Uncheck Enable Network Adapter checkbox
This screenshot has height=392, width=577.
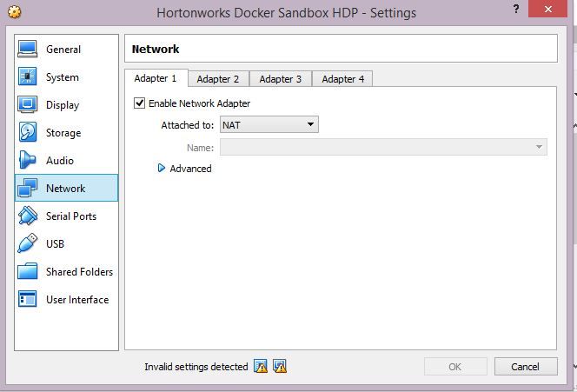[x=139, y=103]
